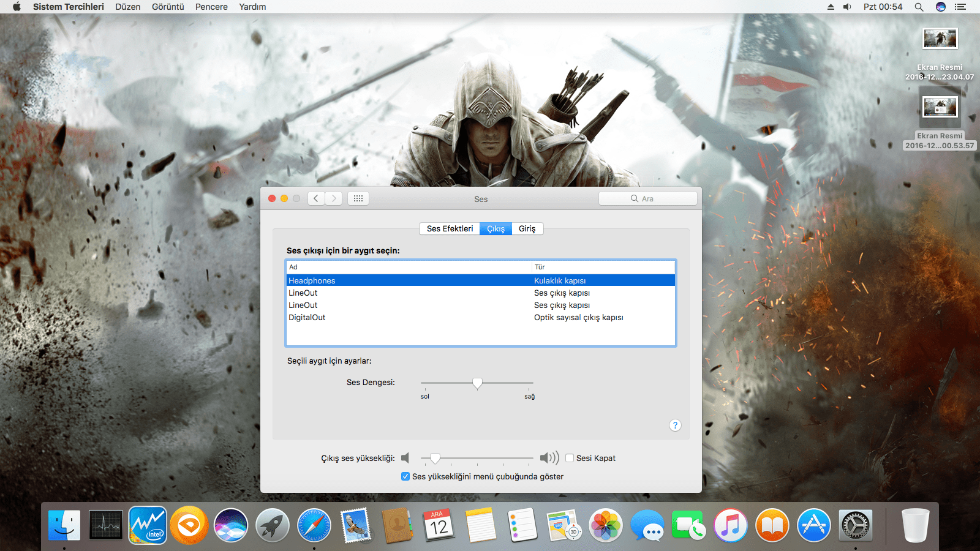Click the clock Pzt 00:54
Viewport: 980px width, 551px height.
(883, 7)
